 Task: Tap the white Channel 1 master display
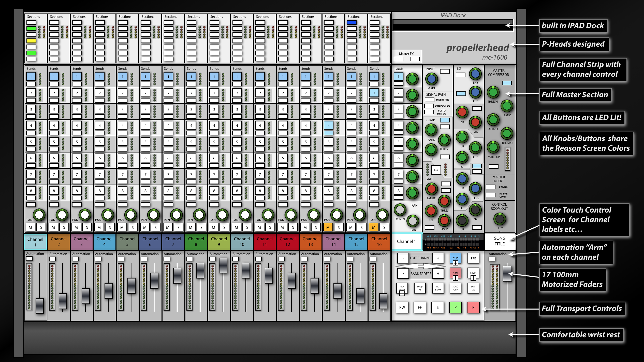pos(406,241)
